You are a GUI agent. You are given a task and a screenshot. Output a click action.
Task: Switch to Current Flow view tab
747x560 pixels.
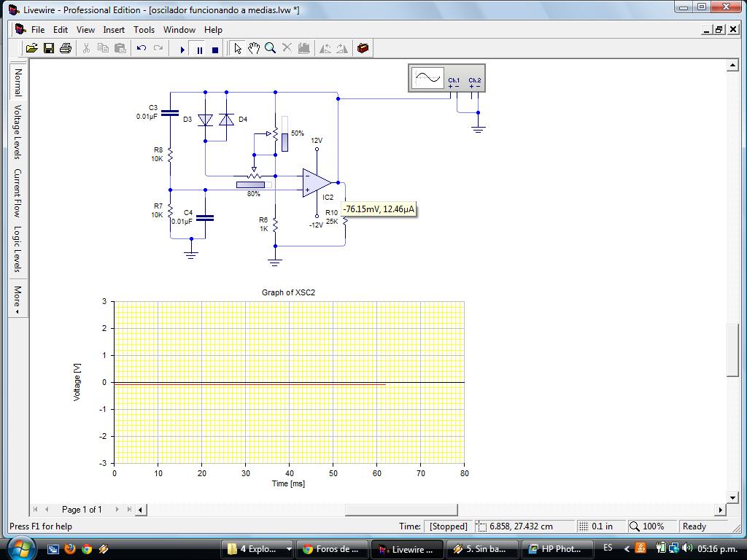pyautogui.click(x=18, y=193)
